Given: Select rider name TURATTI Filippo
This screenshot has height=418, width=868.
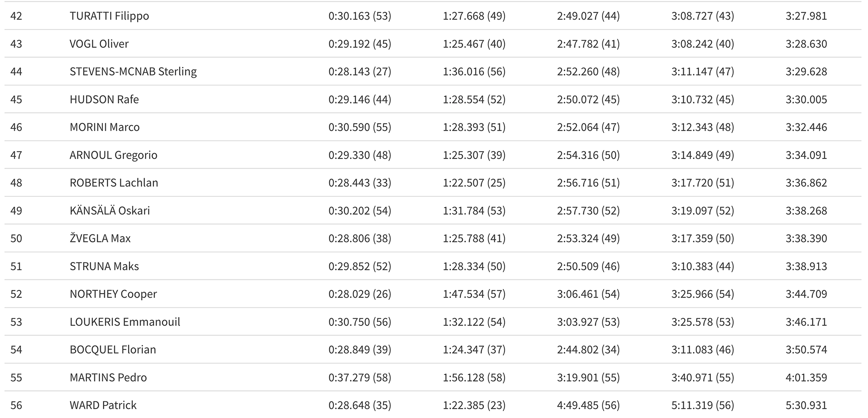Looking at the screenshot, I should [x=109, y=16].
